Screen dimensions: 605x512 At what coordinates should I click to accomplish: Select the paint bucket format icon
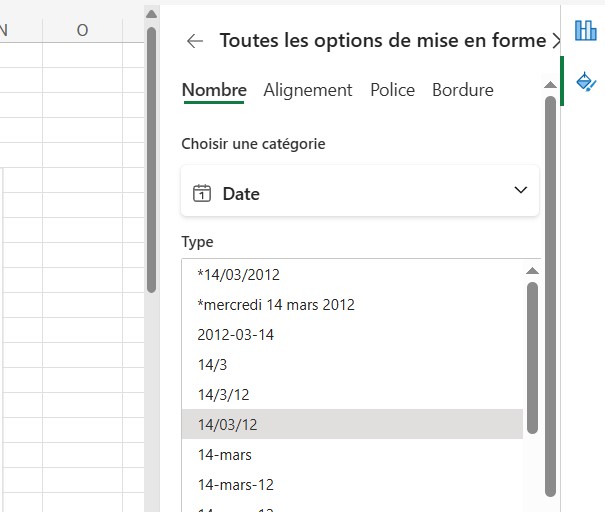coord(586,81)
